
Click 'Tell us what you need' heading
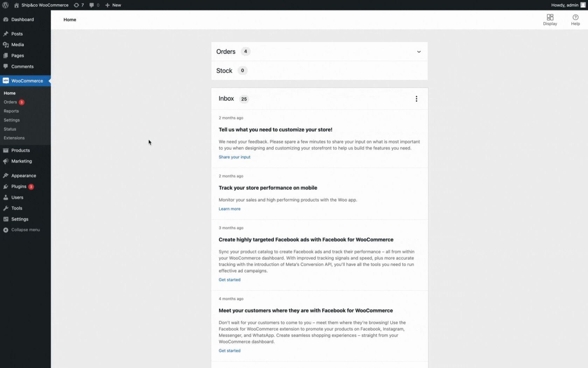(275, 130)
